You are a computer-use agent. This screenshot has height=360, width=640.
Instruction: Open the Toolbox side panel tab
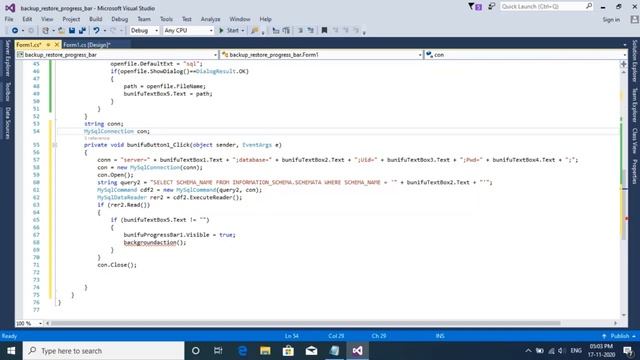pyautogui.click(x=7, y=91)
